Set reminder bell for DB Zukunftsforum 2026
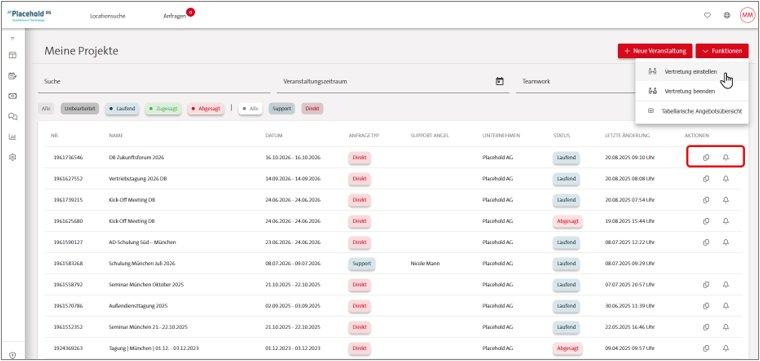 [x=726, y=157]
